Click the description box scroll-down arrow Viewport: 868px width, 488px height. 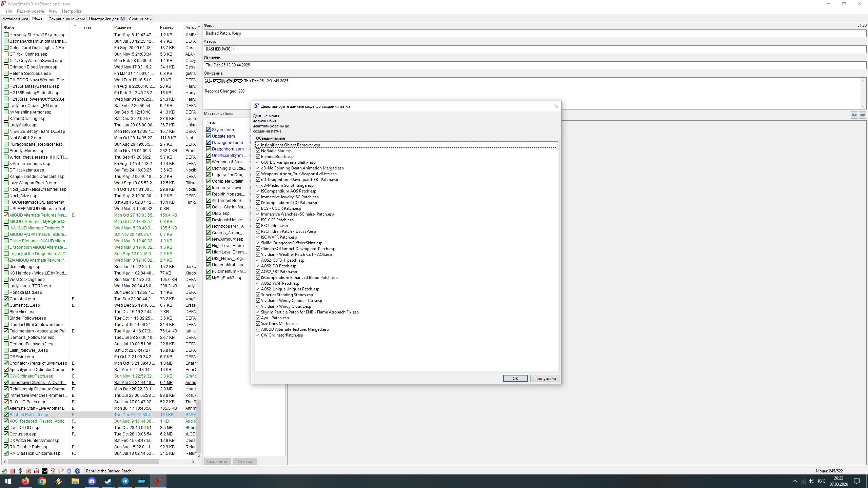click(x=863, y=106)
